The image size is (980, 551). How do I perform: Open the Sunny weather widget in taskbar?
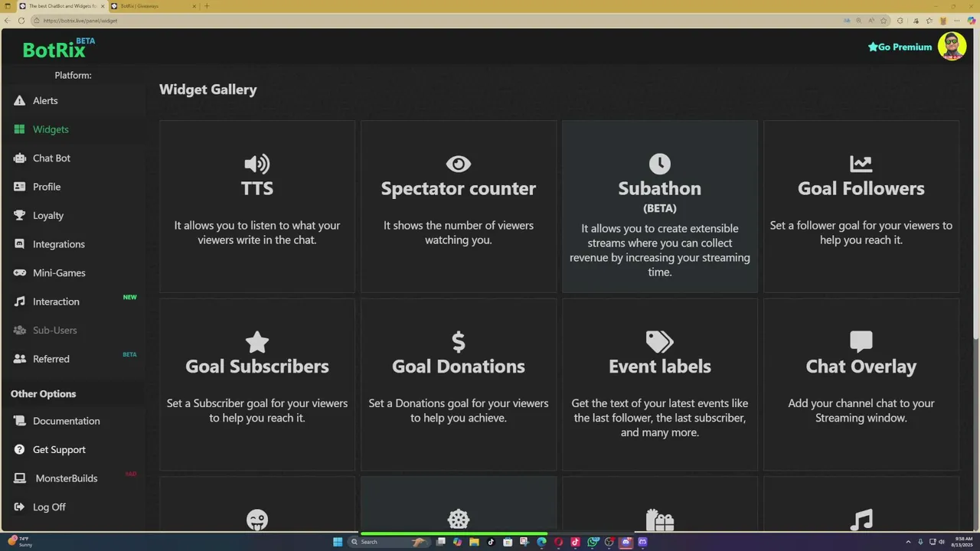21,542
